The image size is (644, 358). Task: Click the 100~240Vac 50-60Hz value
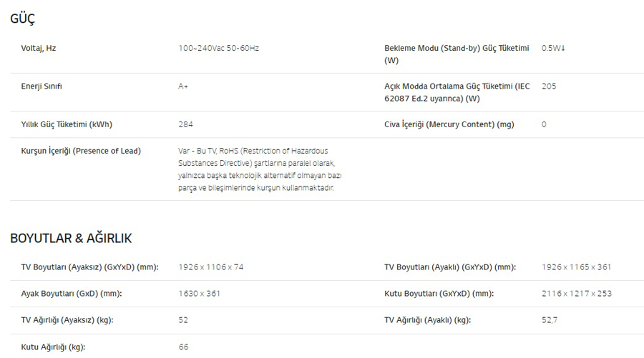pos(218,48)
